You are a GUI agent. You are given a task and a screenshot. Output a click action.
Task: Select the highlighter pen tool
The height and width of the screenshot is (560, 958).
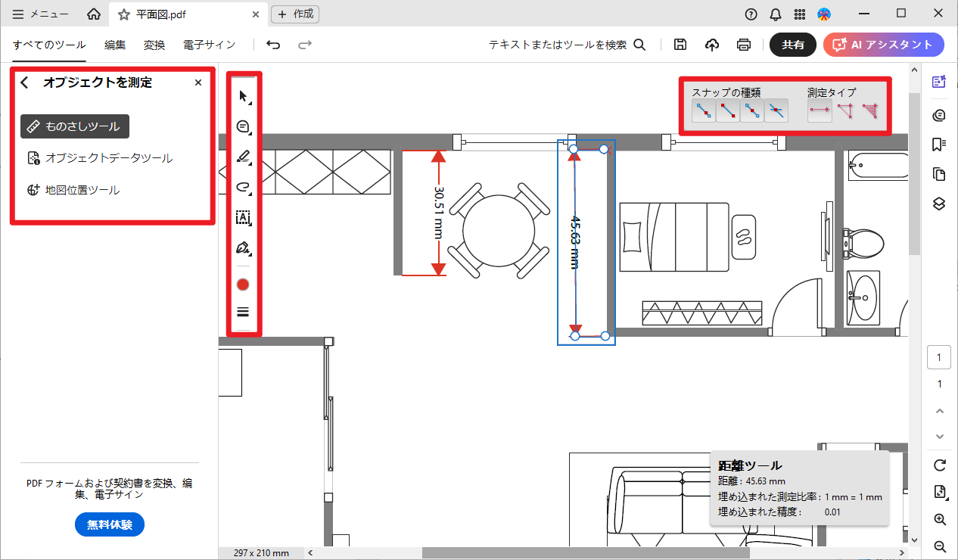[244, 157]
